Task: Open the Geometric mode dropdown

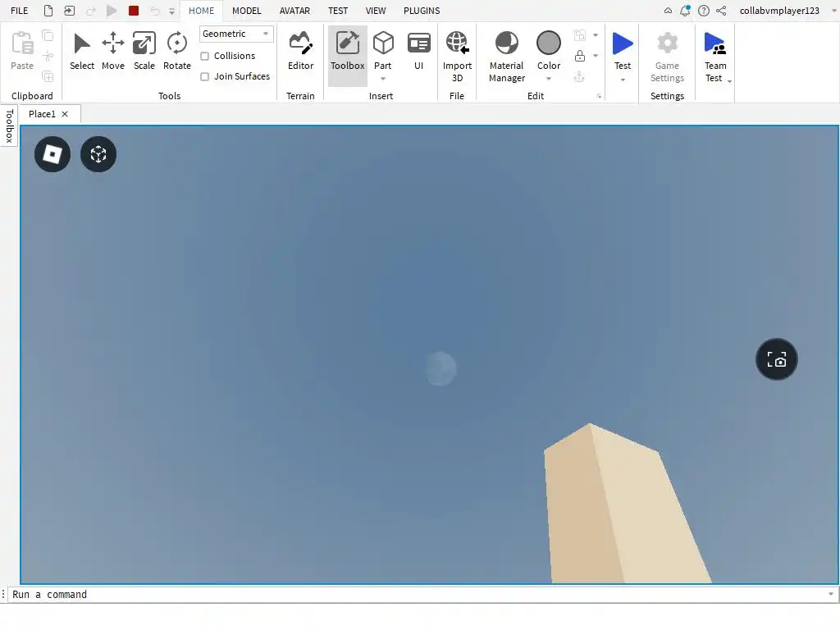Action: (236, 34)
